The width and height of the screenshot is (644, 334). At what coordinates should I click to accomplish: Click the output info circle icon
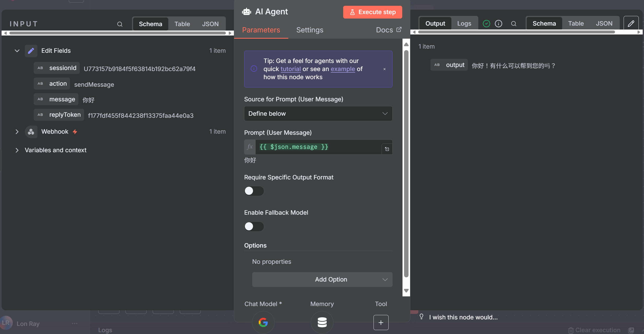[x=498, y=24]
